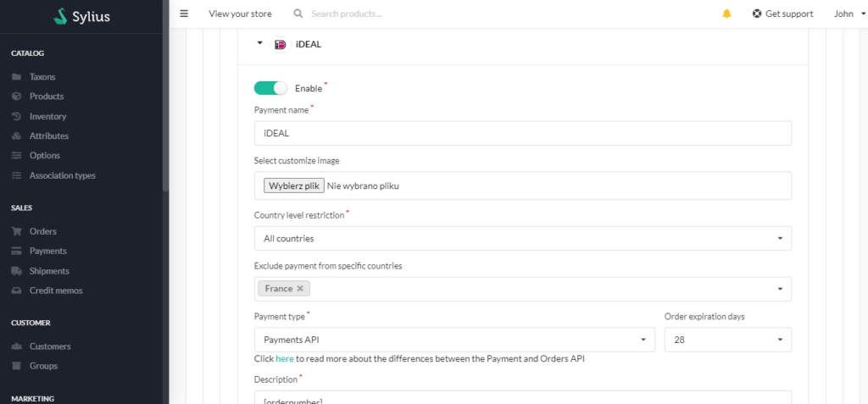Click the Shipments truck icon in sidebar

(17, 271)
